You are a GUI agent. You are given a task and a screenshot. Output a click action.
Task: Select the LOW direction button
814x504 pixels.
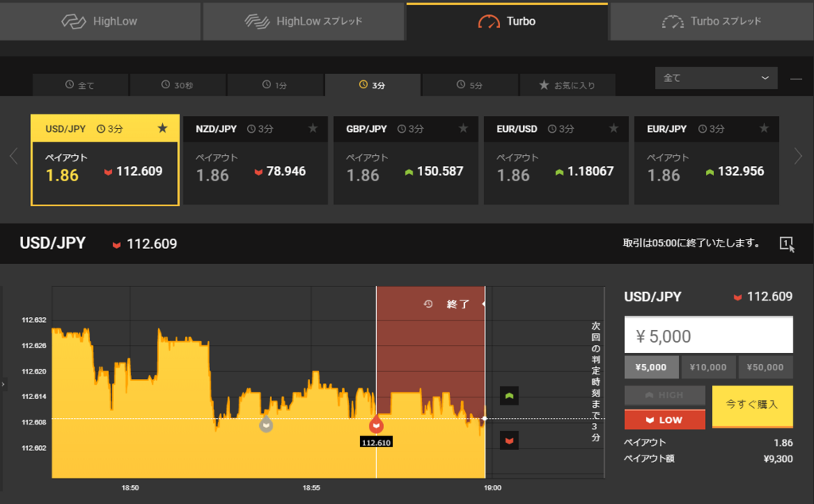click(665, 420)
